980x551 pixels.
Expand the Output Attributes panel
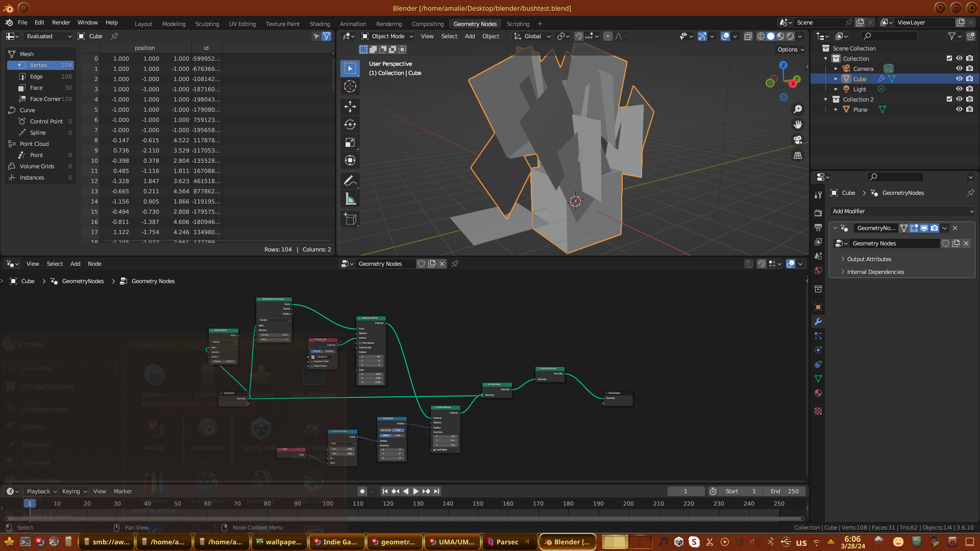[x=869, y=259]
